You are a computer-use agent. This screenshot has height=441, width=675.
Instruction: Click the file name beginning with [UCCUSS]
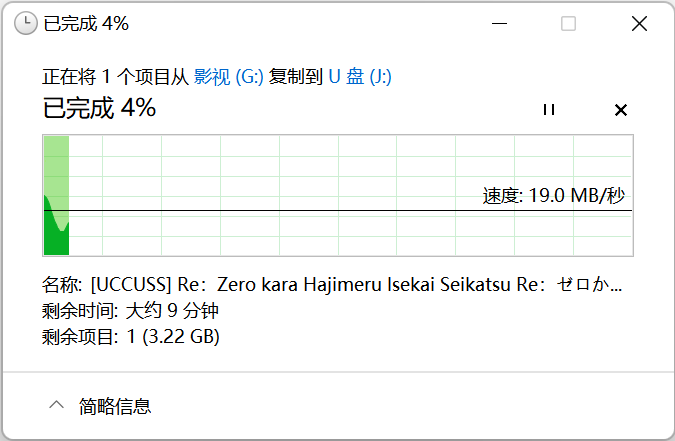[355, 285]
